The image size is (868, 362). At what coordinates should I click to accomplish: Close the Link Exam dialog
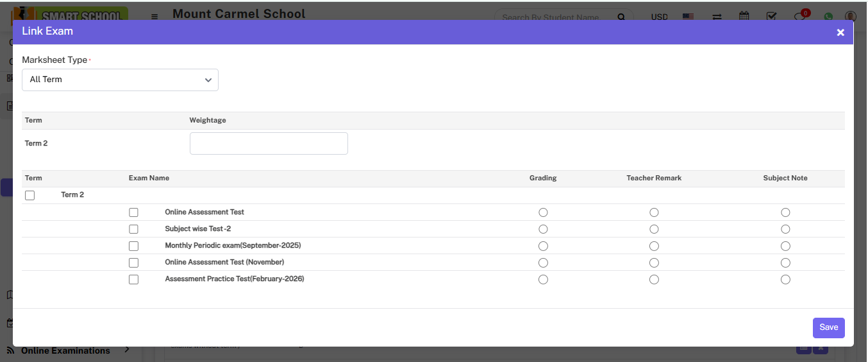[x=840, y=32]
